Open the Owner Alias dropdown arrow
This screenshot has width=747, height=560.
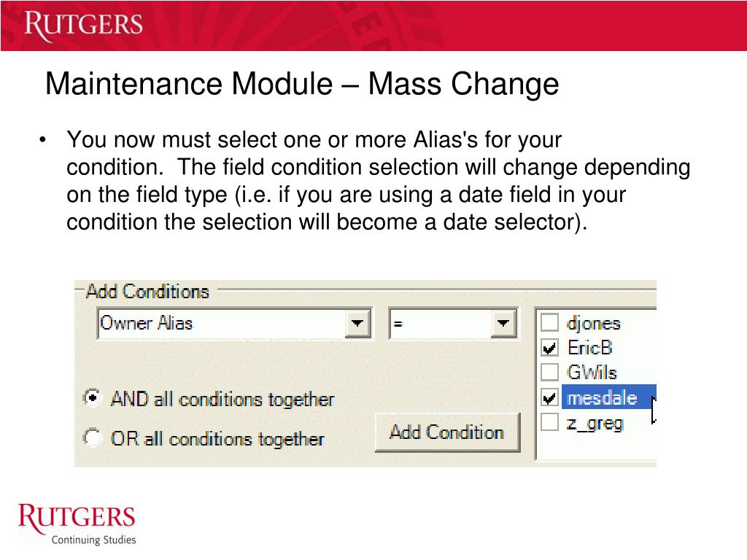click(x=357, y=323)
